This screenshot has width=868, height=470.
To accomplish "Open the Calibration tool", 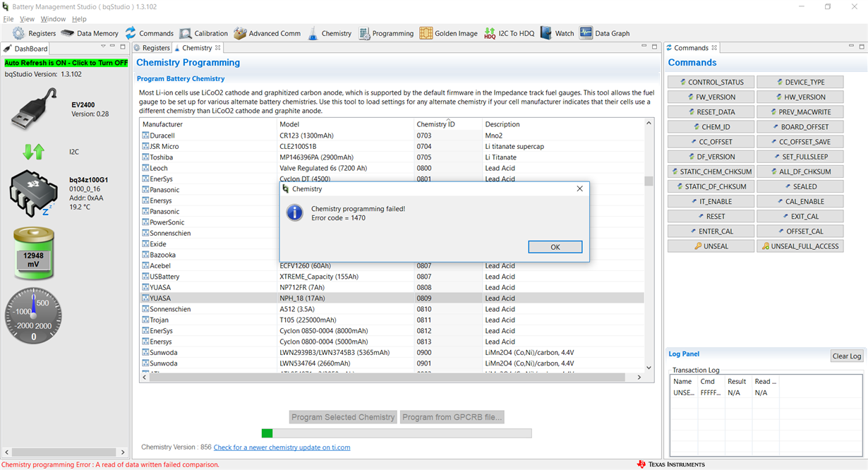I will click(x=203, y=33).
